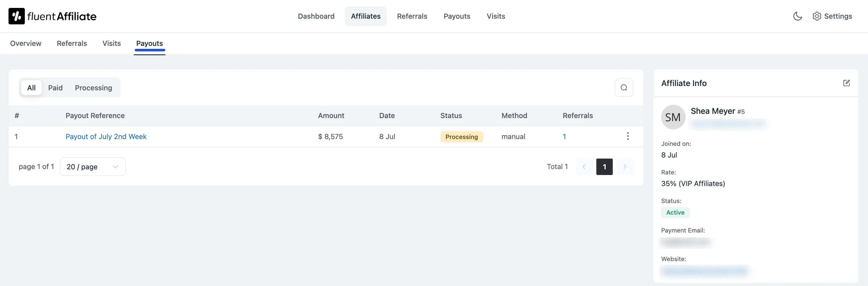Open the 20 per page dropdown
Screen dimensions: 868x286
92,167
